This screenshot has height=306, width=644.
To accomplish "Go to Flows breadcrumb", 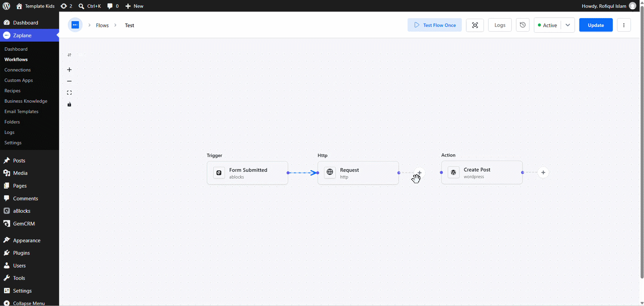I will coord(102,25).
